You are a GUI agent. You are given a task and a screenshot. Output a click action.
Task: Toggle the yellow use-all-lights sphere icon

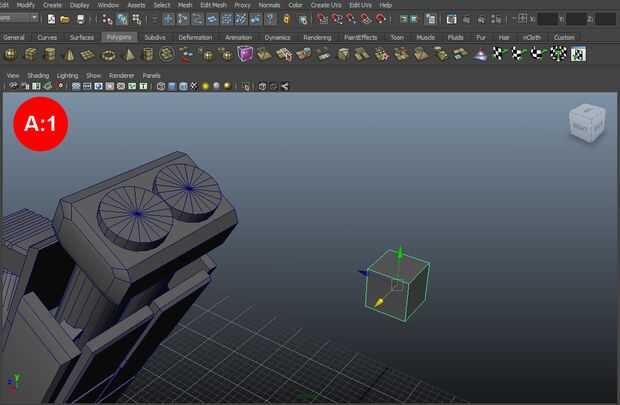[205, 86]
